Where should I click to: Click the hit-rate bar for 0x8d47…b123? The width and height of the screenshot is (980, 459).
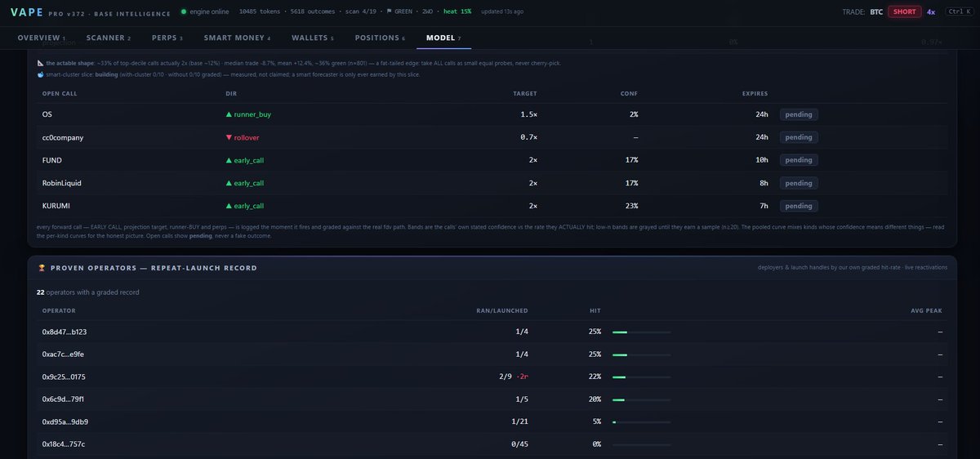641,332
